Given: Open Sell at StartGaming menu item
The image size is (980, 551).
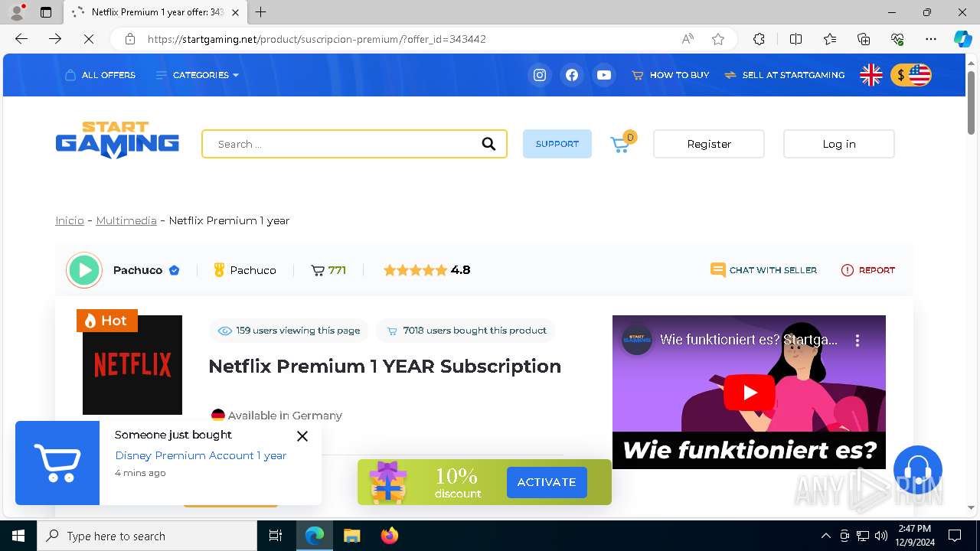Looking at the screenshot, I should [785, 75].
